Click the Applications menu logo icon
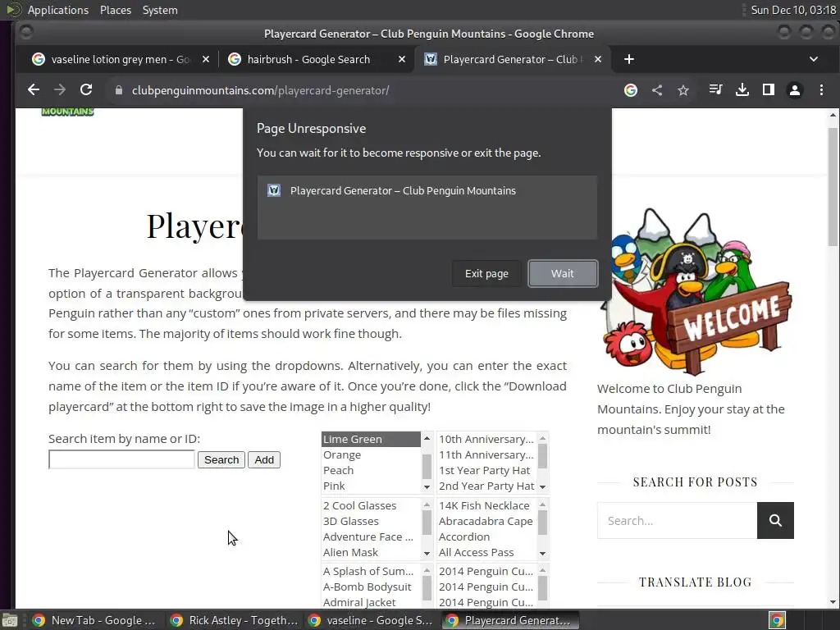The width and height of the screenshot is (840, 630). [x=13, y=10]
